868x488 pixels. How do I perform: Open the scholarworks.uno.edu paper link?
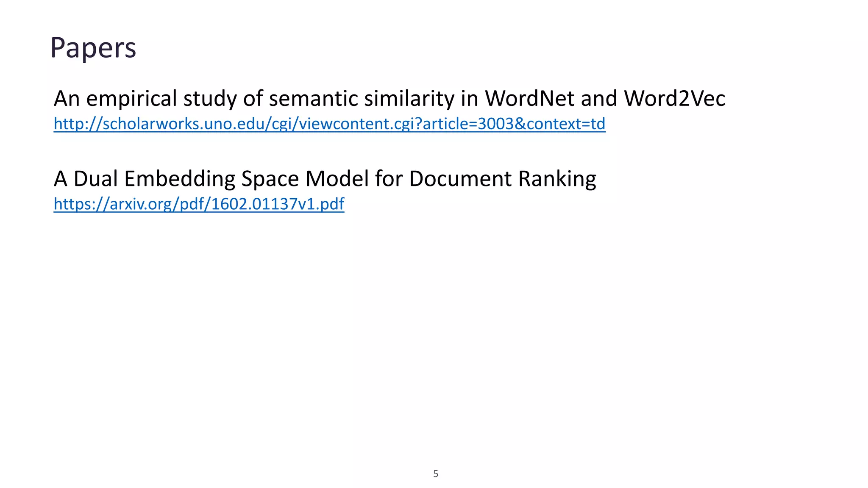tap(329, 124)
